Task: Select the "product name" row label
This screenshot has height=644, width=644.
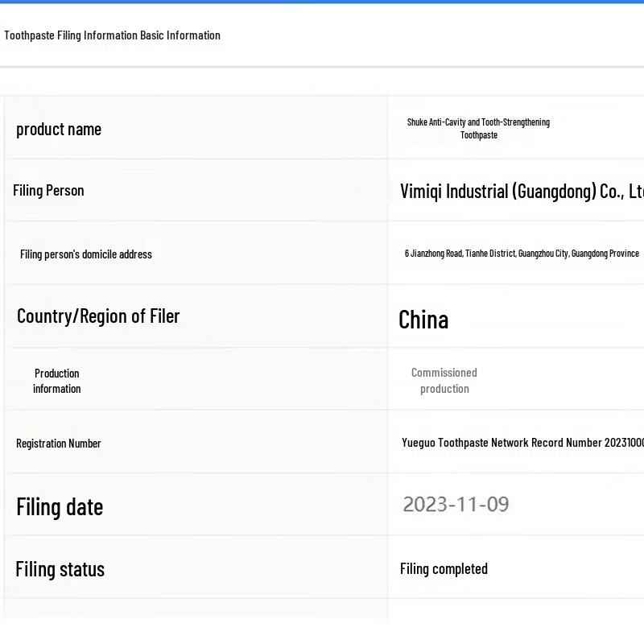Action: click(x=59, y=129)
